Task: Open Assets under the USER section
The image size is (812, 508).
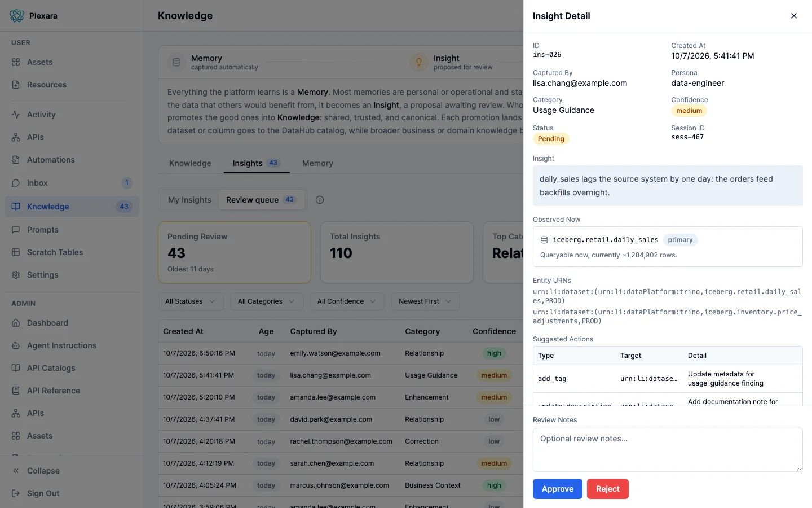Action: pos(72,62)
